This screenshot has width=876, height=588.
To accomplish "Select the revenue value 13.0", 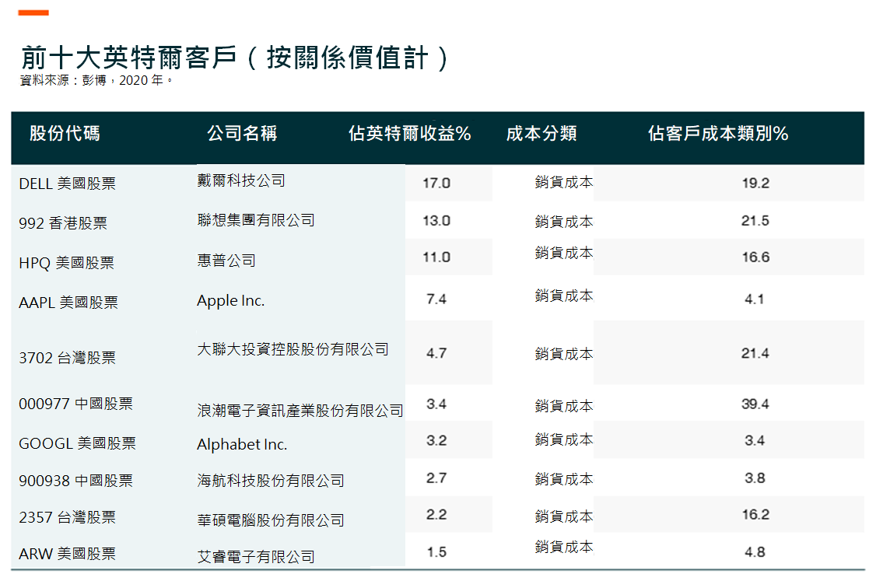I will (436, 221).
